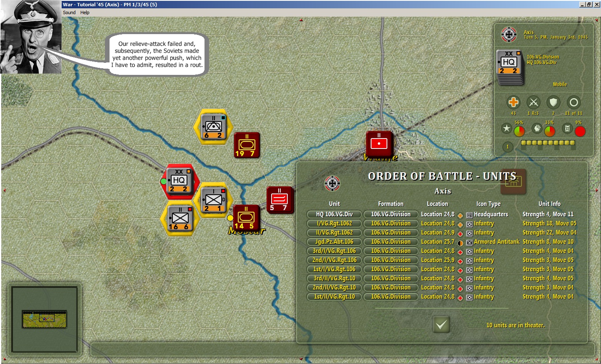
Task: Select the Soviet counter at Vranje
Action: (x=379, y=144)
